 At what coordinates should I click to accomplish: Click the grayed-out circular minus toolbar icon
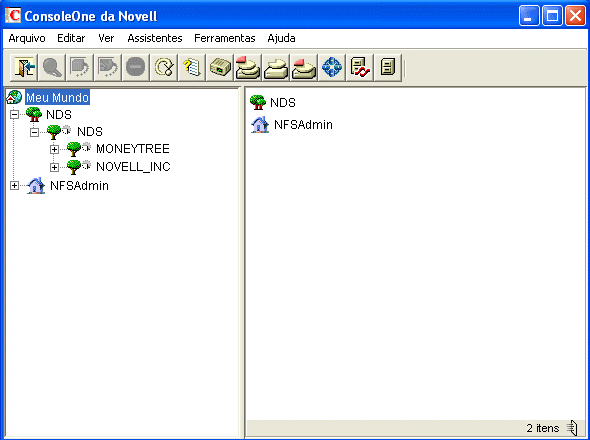(135, 68)
